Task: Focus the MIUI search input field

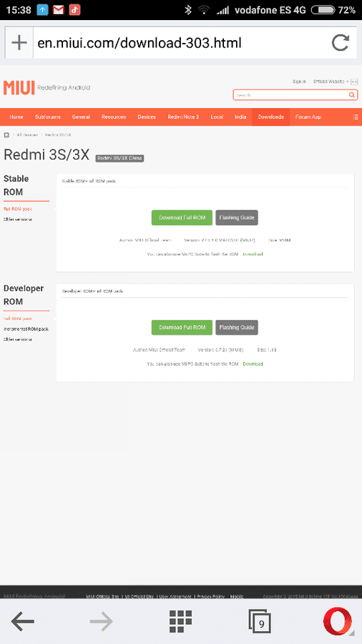Action: pyautogui.click(x=290, y=95)
